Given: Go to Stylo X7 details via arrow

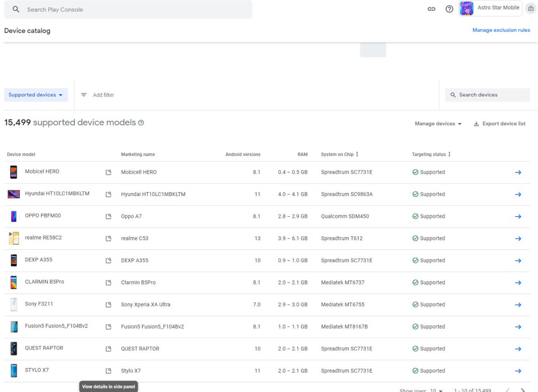Looking at the screenshot, I should 518,371.
